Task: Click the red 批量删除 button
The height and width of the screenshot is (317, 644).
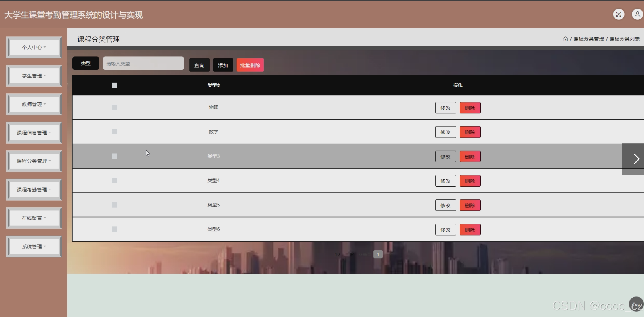Action: [x=250, y=65]
